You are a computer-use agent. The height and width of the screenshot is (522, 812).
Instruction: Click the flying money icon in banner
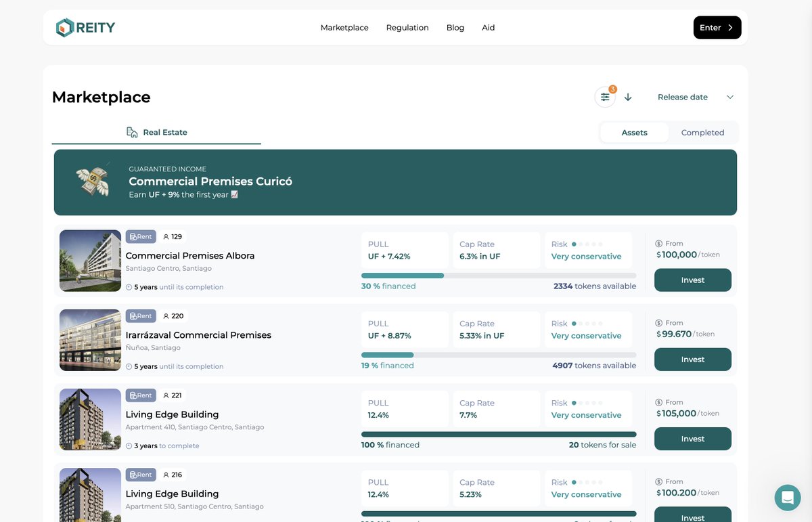tap(93, 181)
